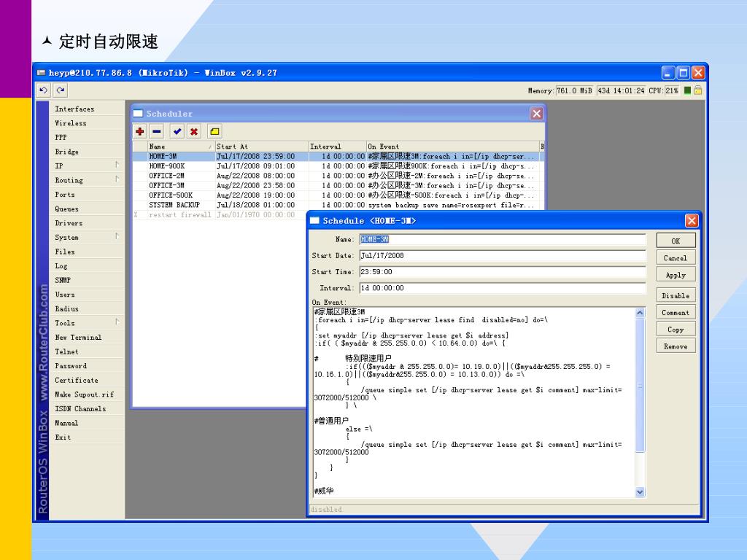Click the Disable button in Schedule dialog
This screenshot has height=560, width=747.
pyautogui.click(x=676, y=295)
